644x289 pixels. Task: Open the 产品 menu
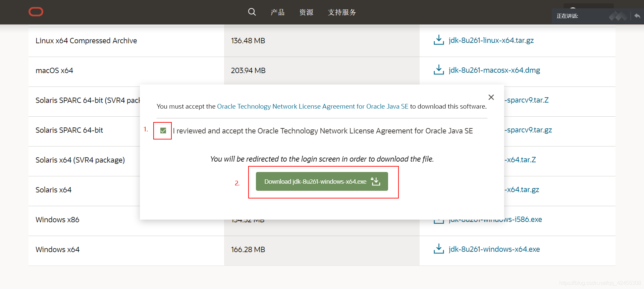[277, 12]
